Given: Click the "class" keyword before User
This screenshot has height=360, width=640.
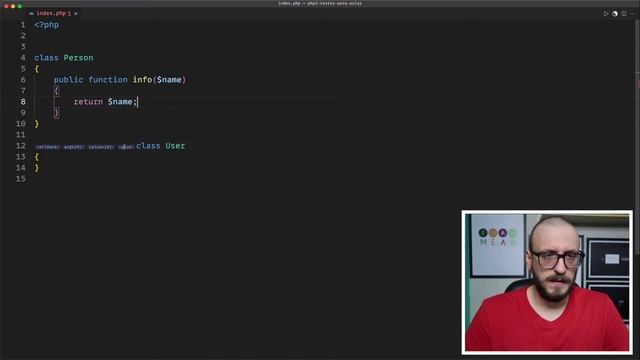Looking at the screenshot, I should pyautogui.click(x=148, y=146).
